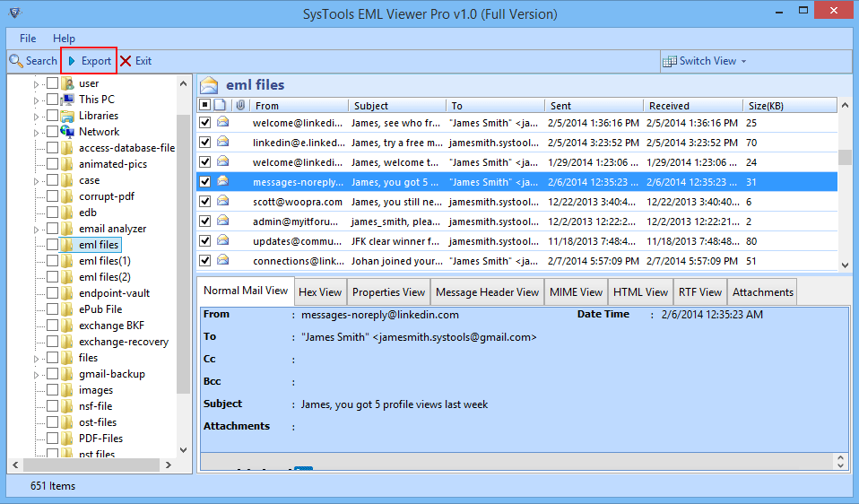Click the eml files header envelope icon
The width and height of the screenshot is (859, 504).
pos(209,85)
